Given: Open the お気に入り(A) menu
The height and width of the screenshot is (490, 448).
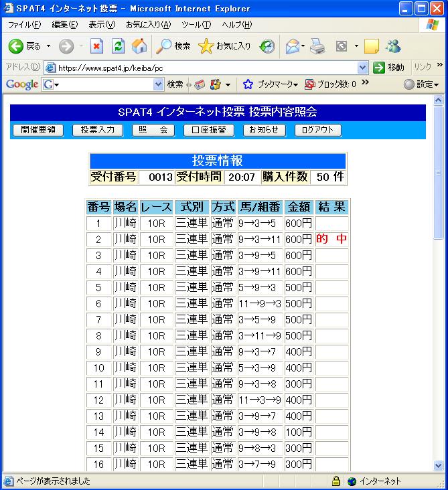Looking at the screenshot, I should [x=149, y=25].
